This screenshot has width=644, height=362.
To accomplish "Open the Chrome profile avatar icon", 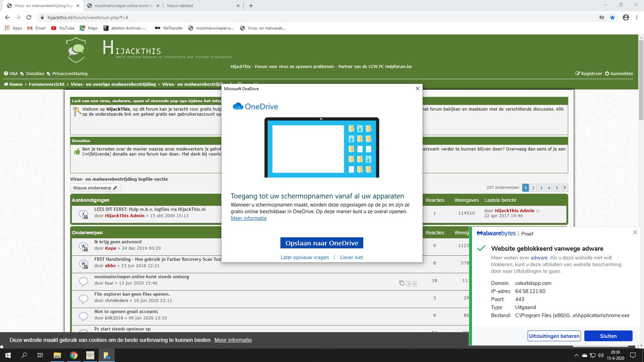I will (x=626, y=17).
